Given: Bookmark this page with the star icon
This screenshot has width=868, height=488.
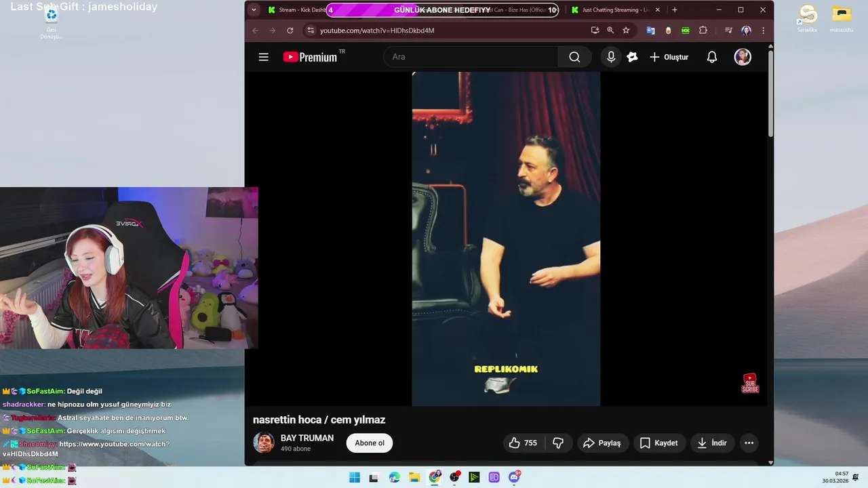Looking at the screenshot, I should tap(626, 30).
